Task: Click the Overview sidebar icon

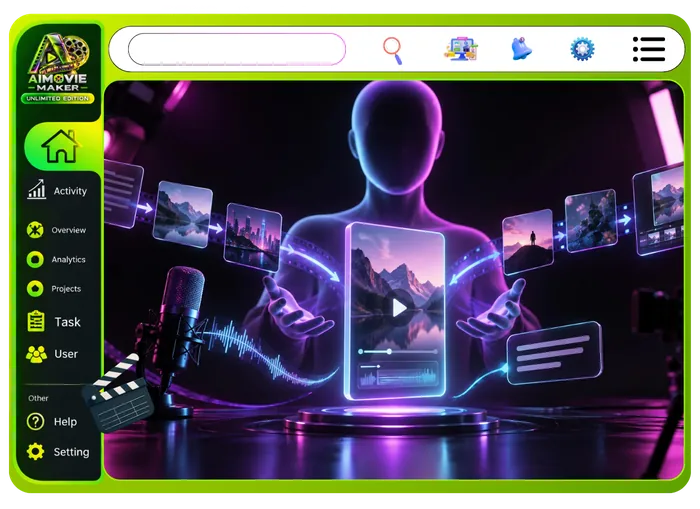Action: tap(35, 230)
